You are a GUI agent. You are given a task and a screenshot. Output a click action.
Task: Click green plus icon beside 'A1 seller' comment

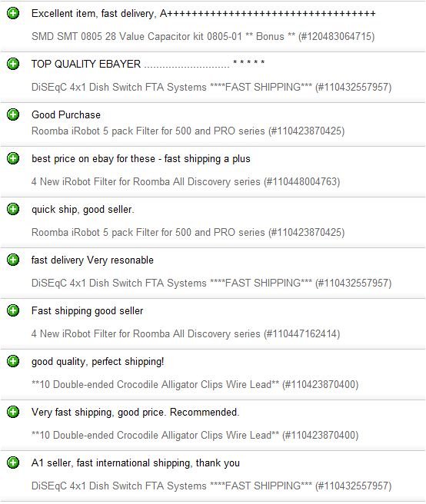[x=13, y=463]
